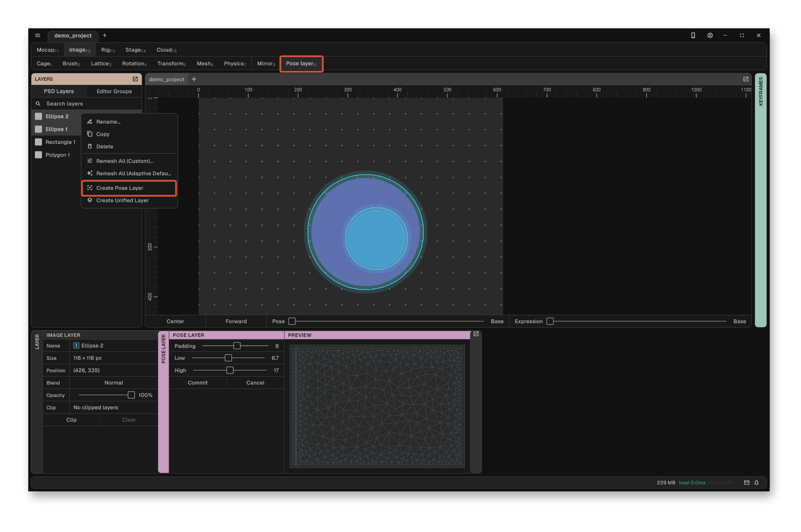Open the hamburger main menu
This screenshot has height=532, width=801.
(38, 35)
